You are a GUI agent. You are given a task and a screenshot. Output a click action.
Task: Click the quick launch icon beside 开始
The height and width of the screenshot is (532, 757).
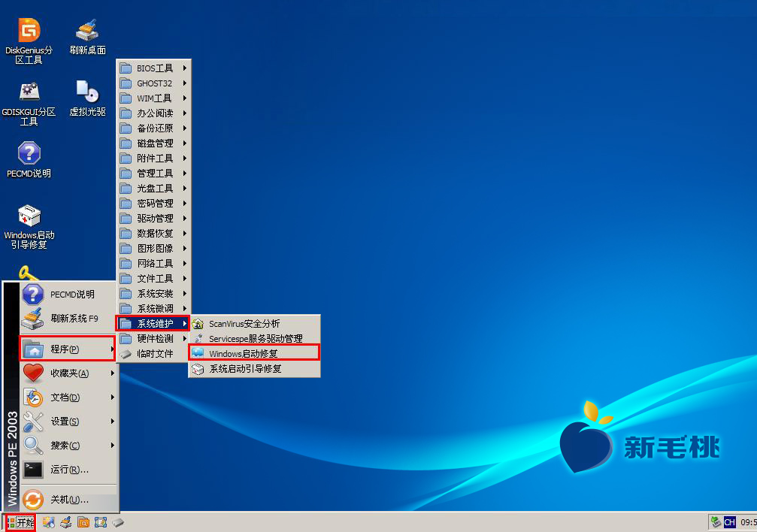[48, 522]
